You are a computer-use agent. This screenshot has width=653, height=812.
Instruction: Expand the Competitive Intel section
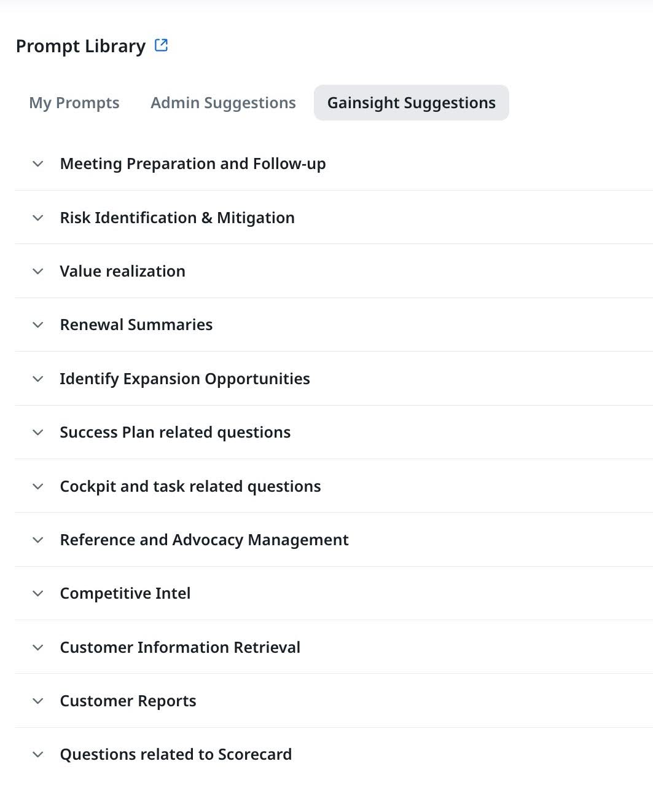coord(37,594)
